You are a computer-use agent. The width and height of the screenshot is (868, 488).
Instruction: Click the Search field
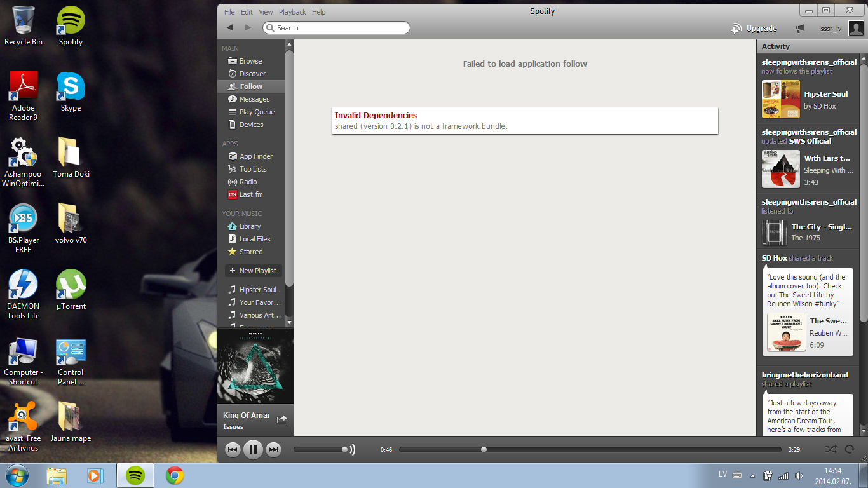pos(336,28)
